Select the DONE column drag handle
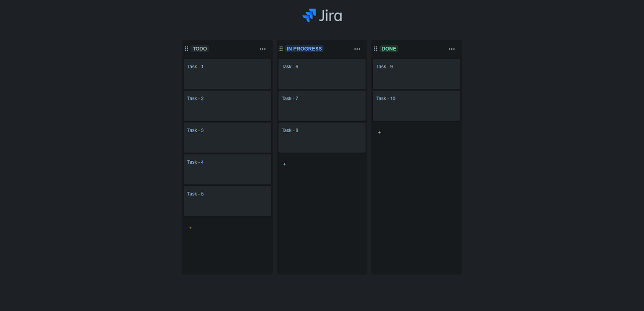 click(x=375, y=49)
